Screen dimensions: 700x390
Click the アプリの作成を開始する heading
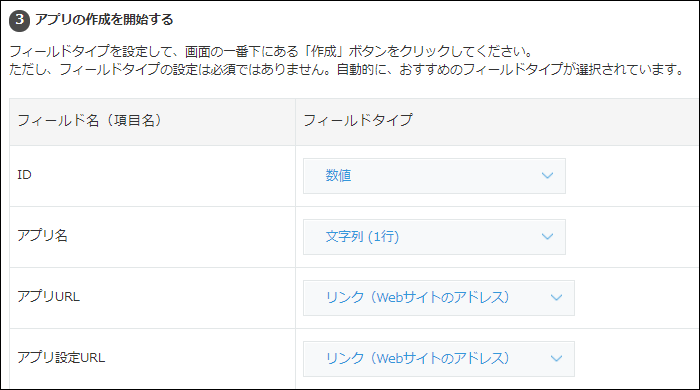pos(104,20)
